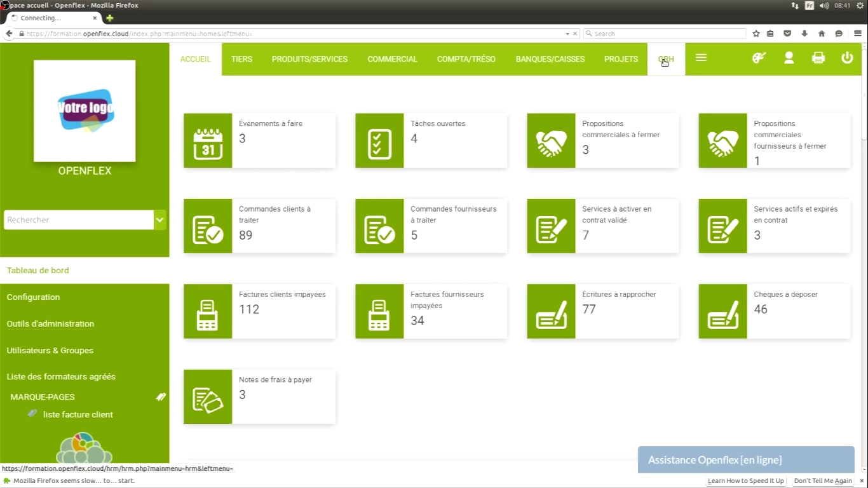Open the Notes de frais à payer icon
The width and height of the screenshot is (868, 488).
[208, 396]
